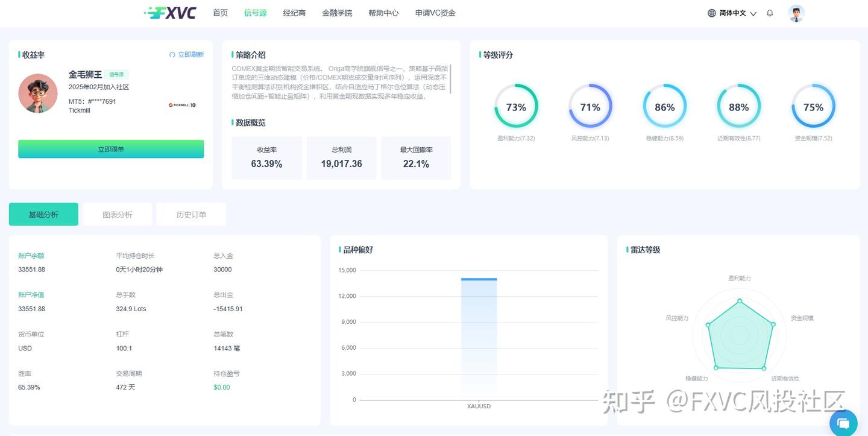Click the 立即跟单 button
This screenshot has height=436, width=868.
[x=111, y=149]
